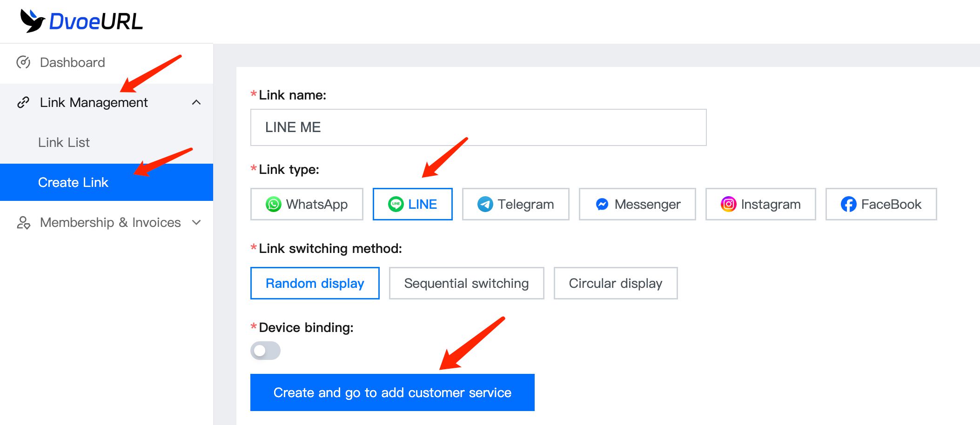980x425 pixels.
Task: Open the Create Link page
Action: pos(107,182)
